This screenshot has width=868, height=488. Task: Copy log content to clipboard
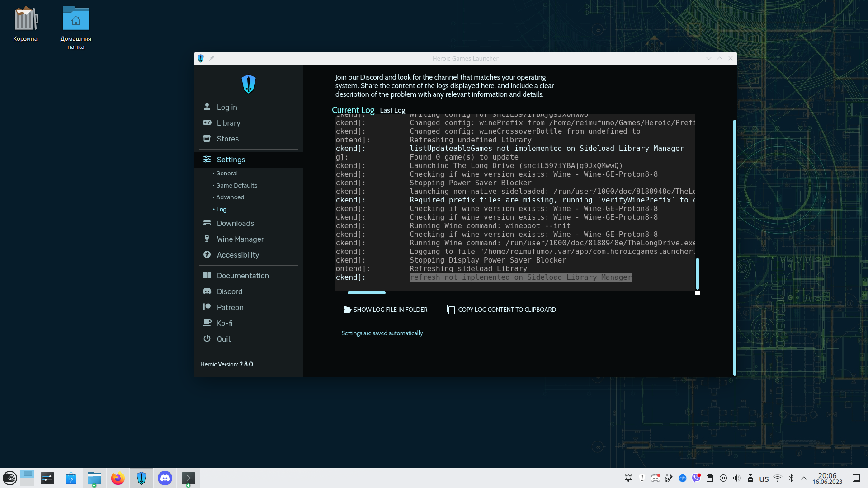[501, 310]
